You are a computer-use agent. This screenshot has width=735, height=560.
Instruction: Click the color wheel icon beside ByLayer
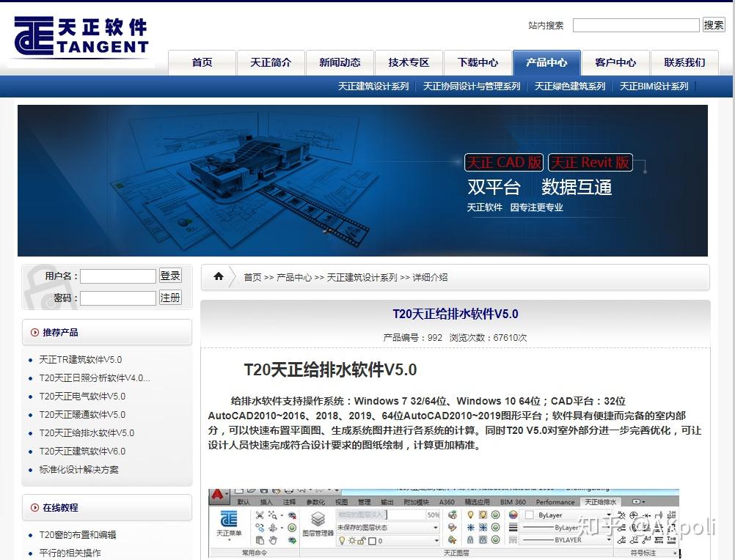513,515
